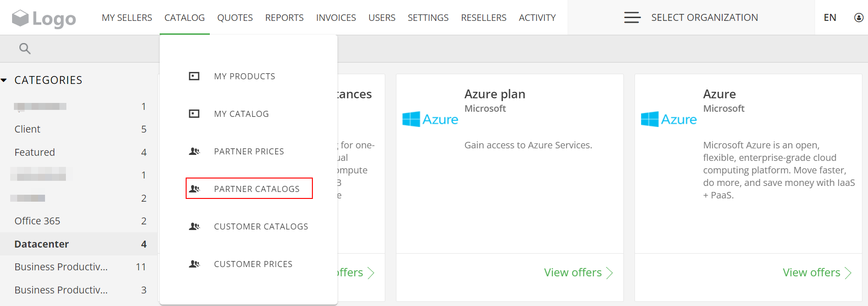
Task: Click the hamburger menu icon
Action: (632, 18)
